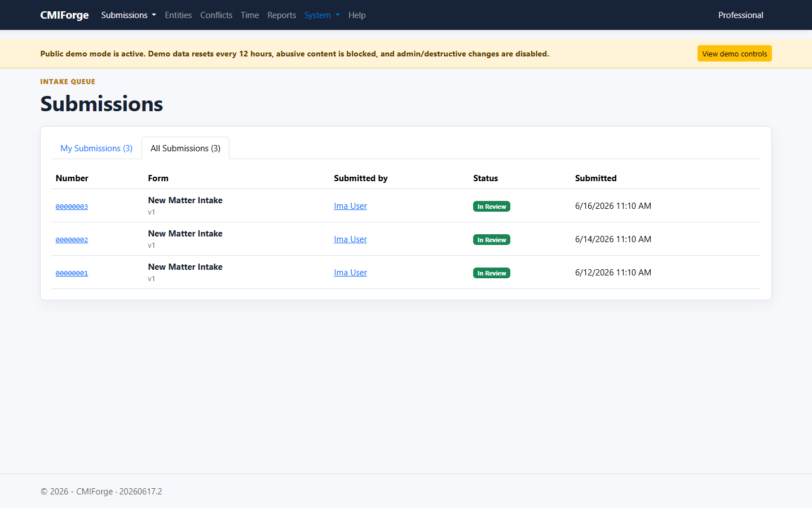Click Ima User in the 00000001 row
This screenshot has height=508, width=812.
(350, 273)
